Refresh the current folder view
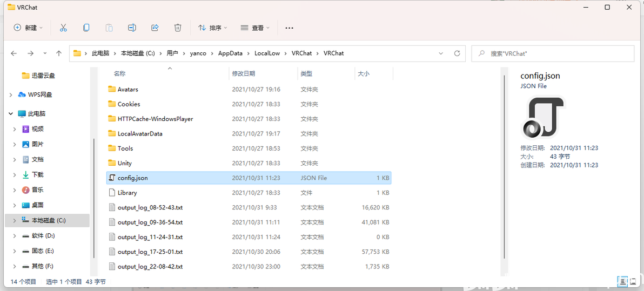This screenshot has width=644, height=291. (x=457, y=53)
